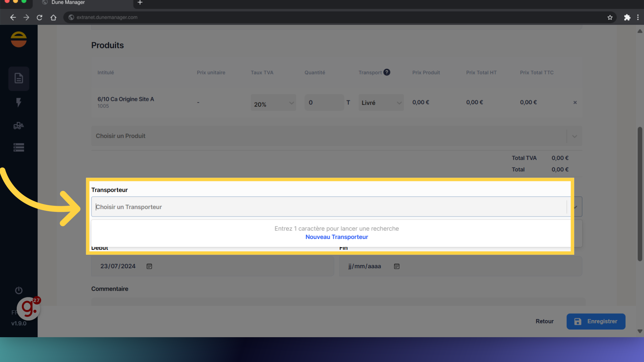Click the Retour button

coord(544,321)
